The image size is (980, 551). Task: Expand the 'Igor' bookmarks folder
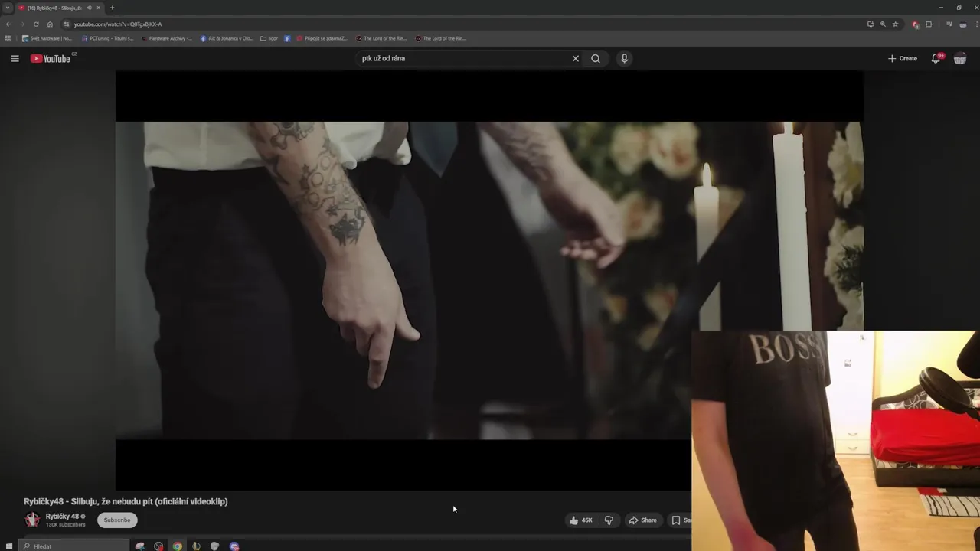(x=269, y=38)
